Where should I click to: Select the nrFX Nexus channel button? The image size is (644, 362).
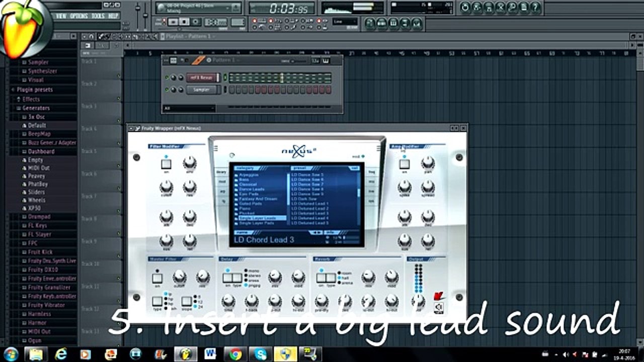point(203,77)
